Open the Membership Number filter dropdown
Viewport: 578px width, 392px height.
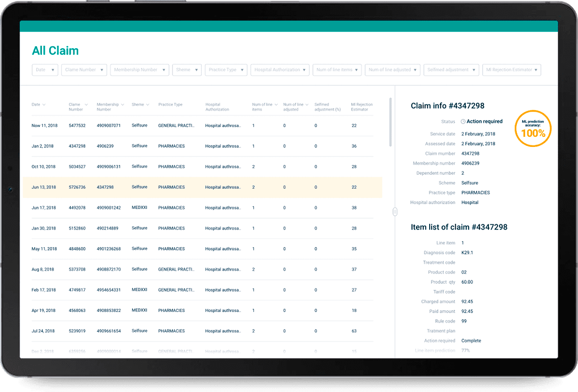pyautogui.click(x=140, y=70)
